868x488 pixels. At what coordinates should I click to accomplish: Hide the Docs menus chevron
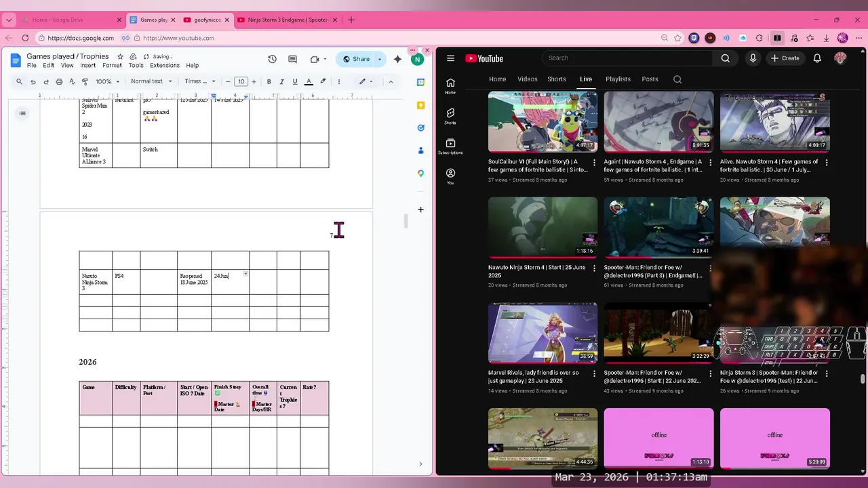point(391,81)
